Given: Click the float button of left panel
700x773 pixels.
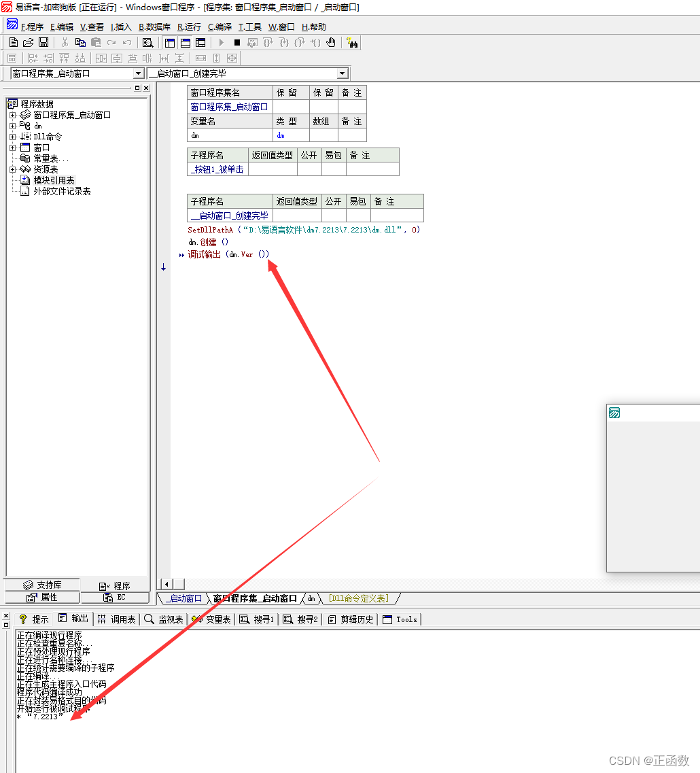Looking at the screenshot, I should (x=137, y=88).
